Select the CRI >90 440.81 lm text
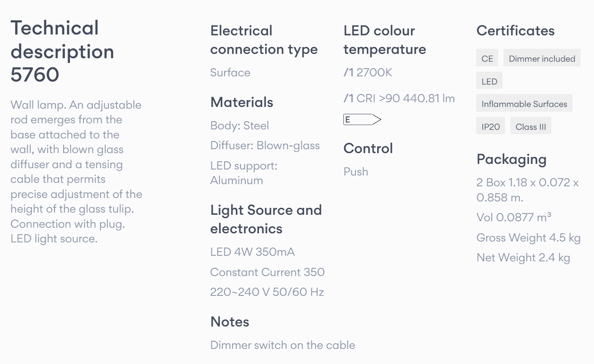The height and width of the screenshot is (364, 594). [405, 98]
